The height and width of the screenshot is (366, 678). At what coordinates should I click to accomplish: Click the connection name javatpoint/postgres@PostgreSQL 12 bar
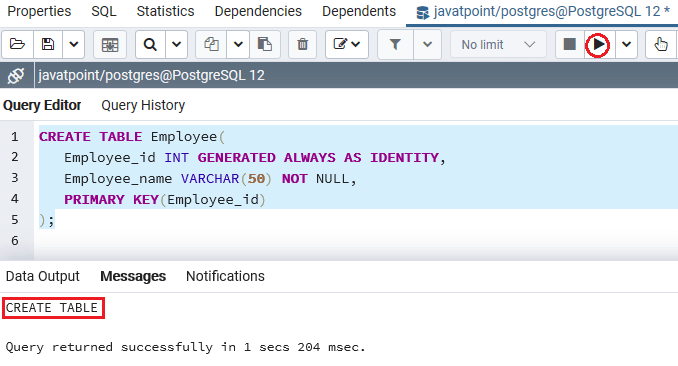coord(151,75)
